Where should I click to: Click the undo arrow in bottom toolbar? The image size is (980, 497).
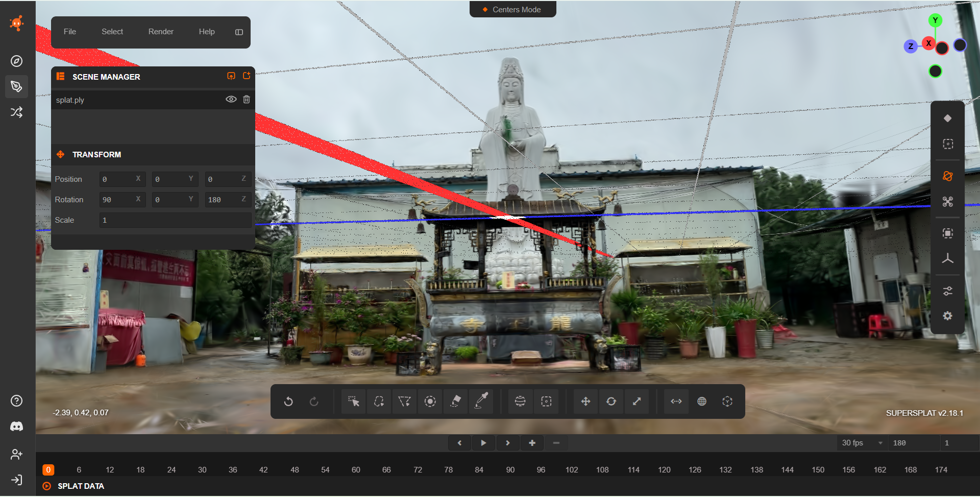pos(288,401)
